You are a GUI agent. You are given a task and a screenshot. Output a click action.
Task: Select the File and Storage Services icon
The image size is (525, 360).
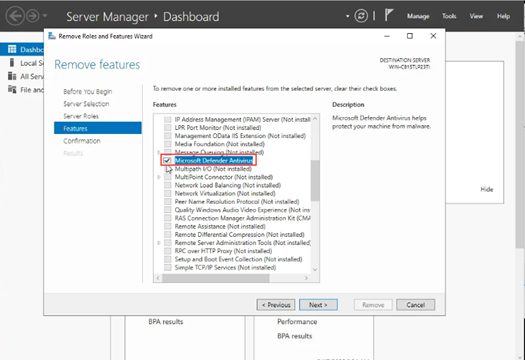pos(12,89)
